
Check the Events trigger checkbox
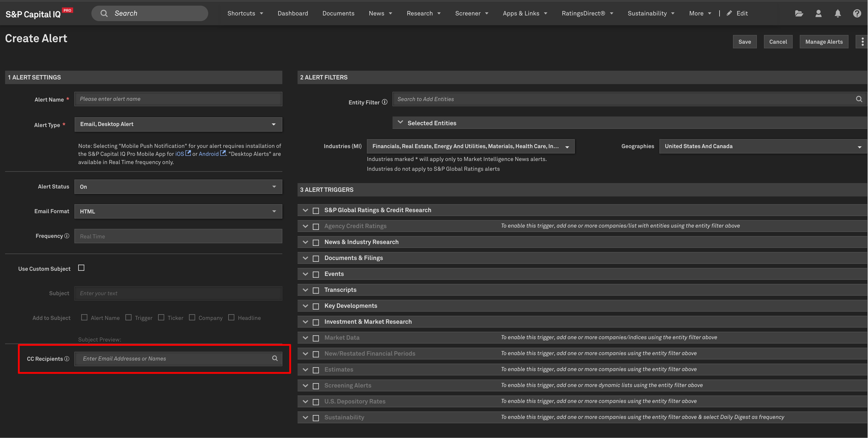(316, 275)
